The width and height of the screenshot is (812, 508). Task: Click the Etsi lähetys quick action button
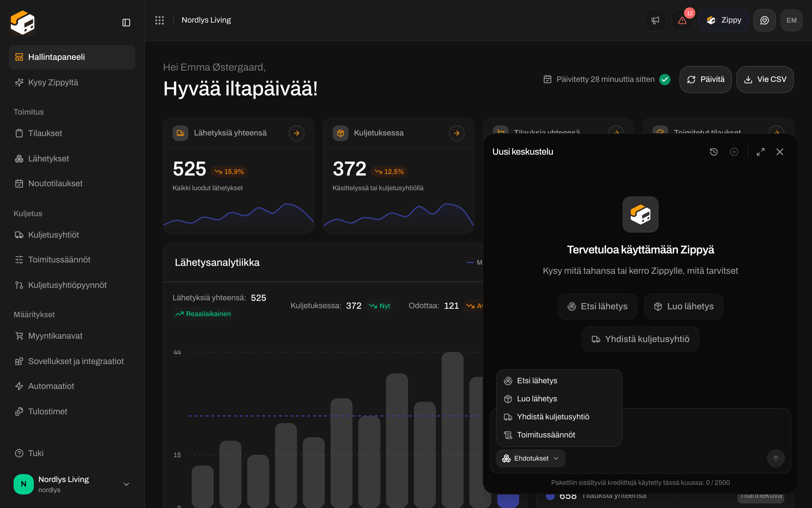[x=597, y=306]
